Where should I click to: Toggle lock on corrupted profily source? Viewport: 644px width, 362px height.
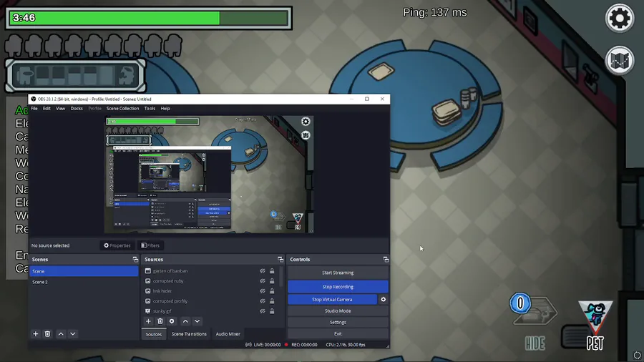pos(272,301)
